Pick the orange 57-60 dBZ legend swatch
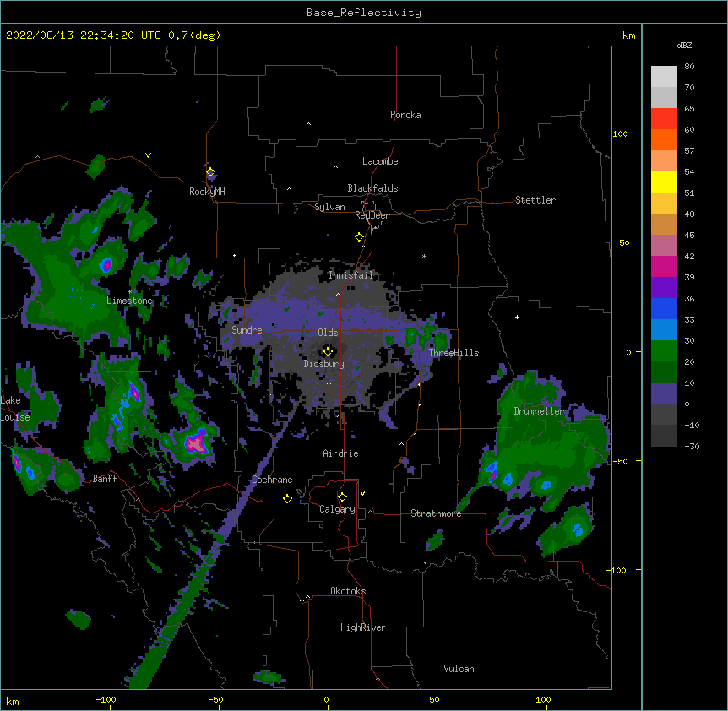This screenshot has height=711, width=728. 664,139
